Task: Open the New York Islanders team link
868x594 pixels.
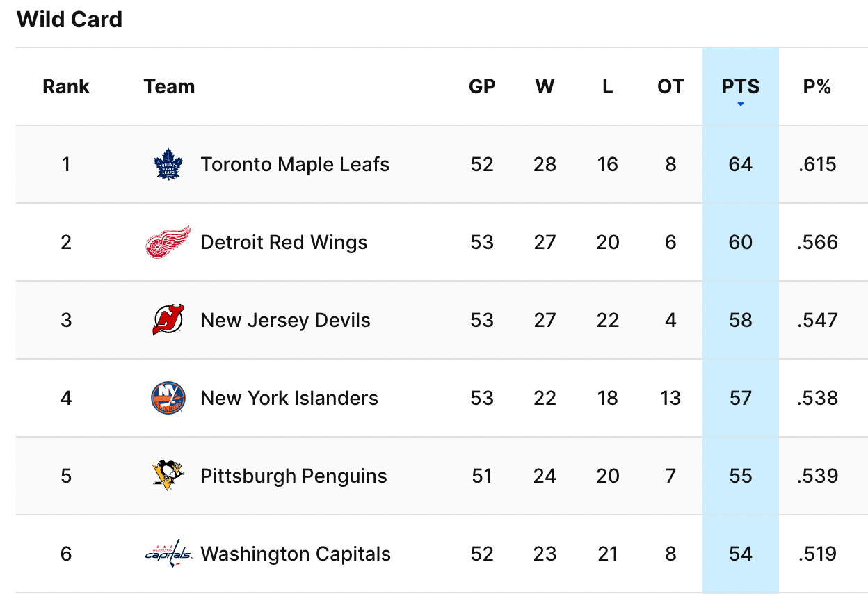Action: pos(289,398)
